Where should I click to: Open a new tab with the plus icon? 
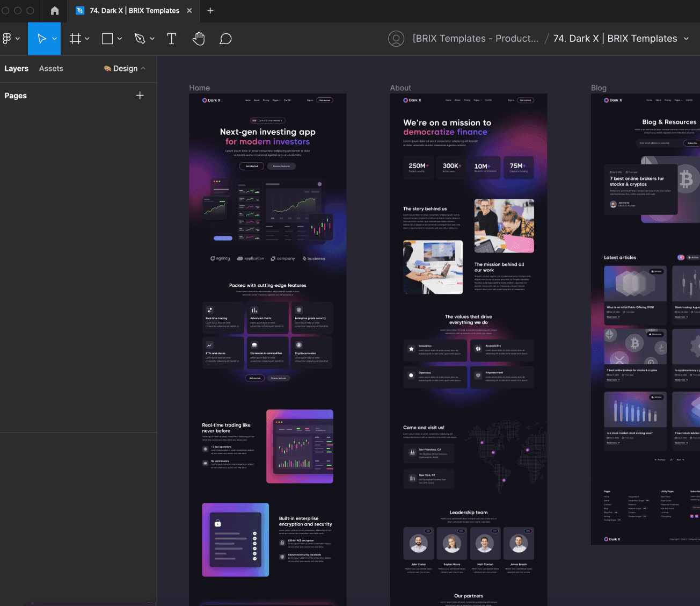pyautogui.click(x=210, y=11)
